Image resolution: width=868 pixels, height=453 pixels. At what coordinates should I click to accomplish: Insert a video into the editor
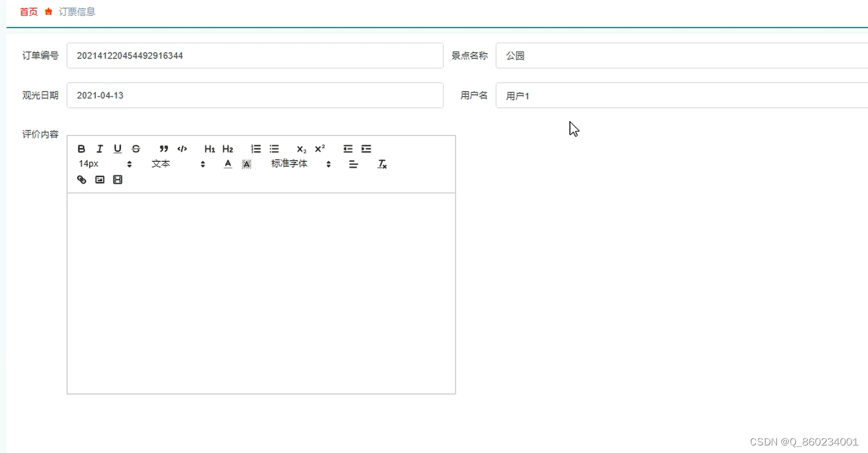[x=117, y=179]
